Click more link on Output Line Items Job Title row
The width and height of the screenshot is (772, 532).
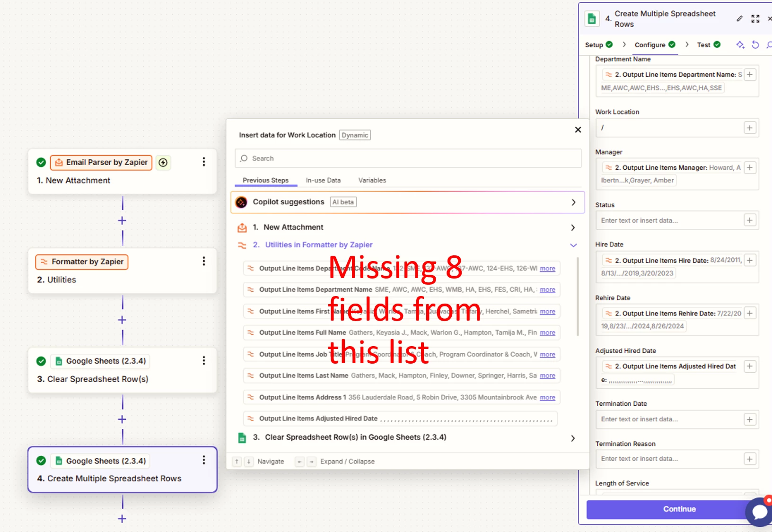[547, 355]
